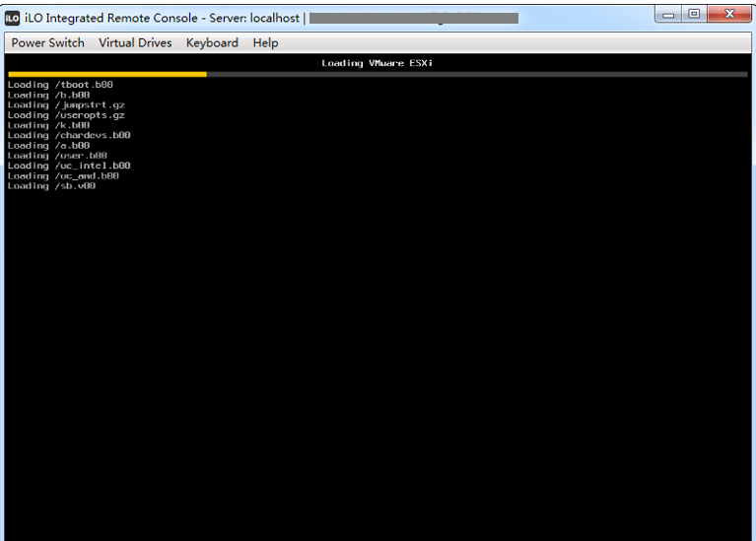Select the 'Loading /b.b00' line

point(48,95)
